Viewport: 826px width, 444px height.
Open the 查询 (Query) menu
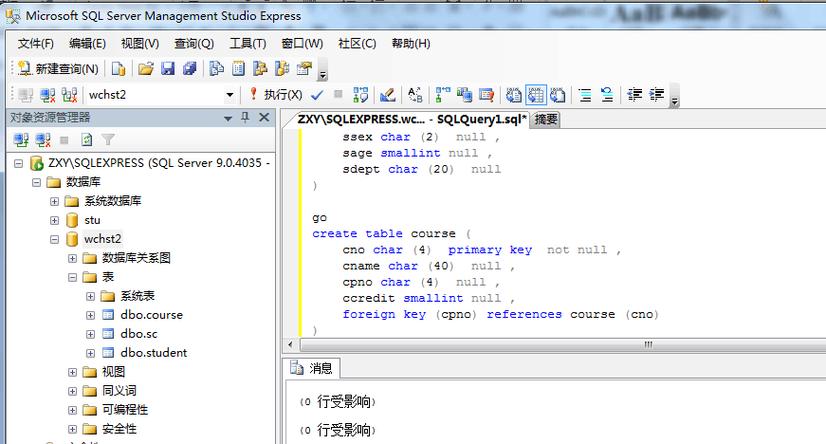click(193, 44)
